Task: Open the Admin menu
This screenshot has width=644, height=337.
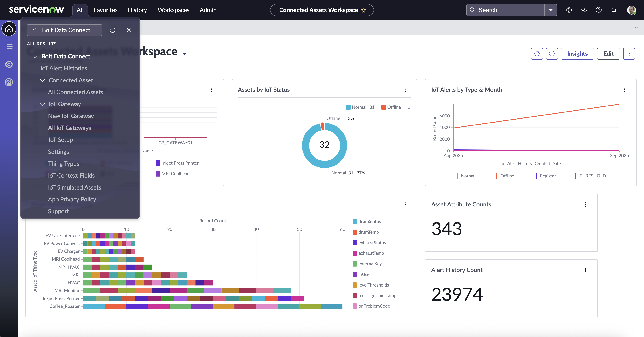Action: tap(208, 10)
